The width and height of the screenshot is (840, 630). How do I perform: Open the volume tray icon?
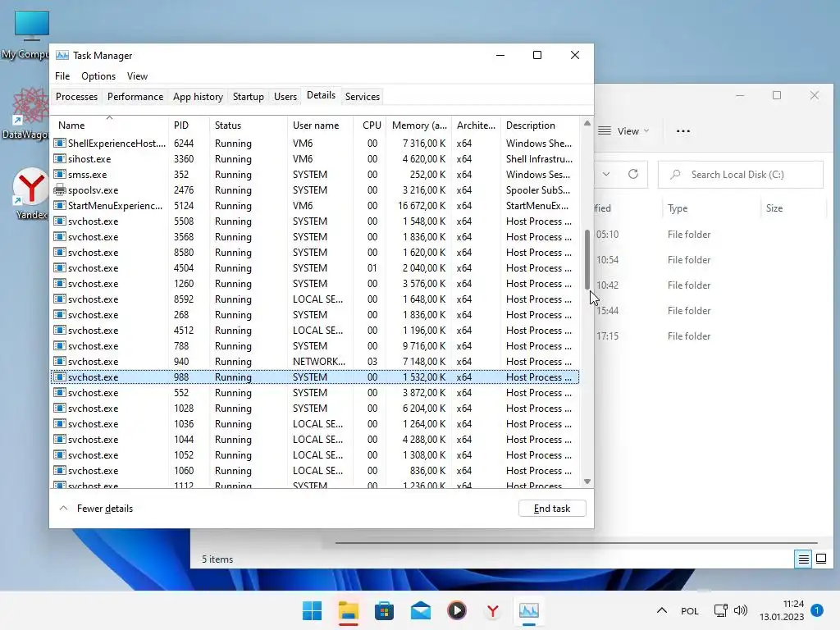[x=741, y=610]
